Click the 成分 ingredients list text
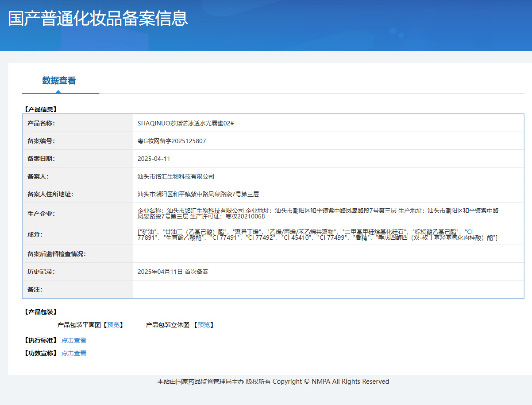The width and height of the screenshot is (532, 405). click(x=317, y=234)
